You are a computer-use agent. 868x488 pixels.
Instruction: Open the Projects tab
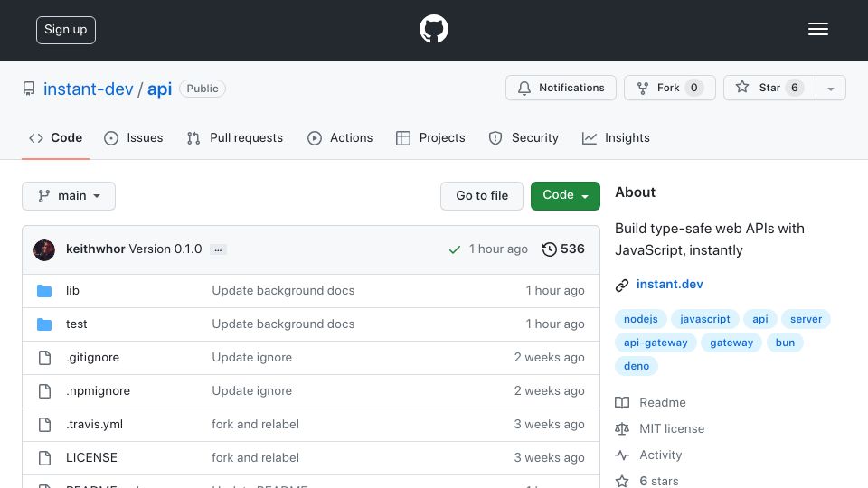pyautogui.click(x=430, y=137)
